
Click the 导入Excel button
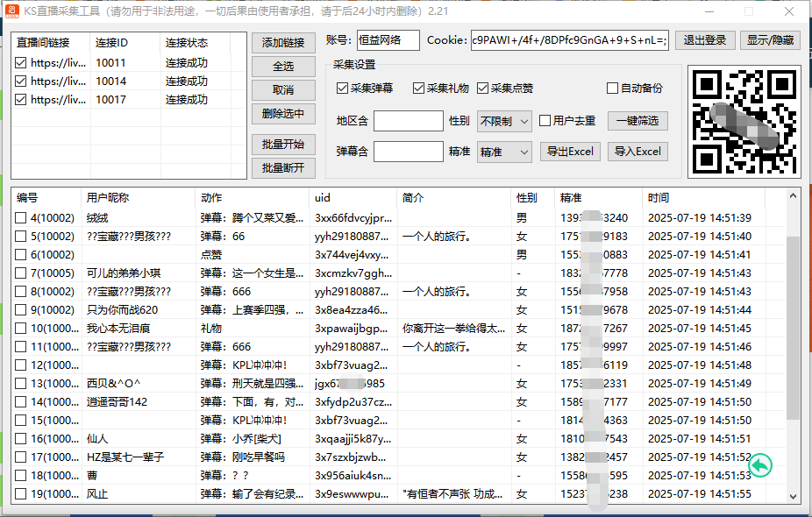point(640,151)
